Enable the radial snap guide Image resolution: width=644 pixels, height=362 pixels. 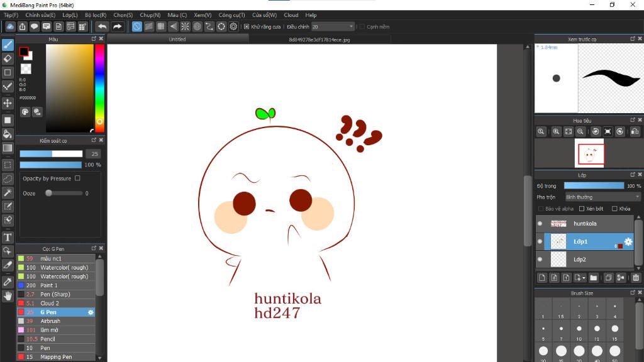point(186,26)
